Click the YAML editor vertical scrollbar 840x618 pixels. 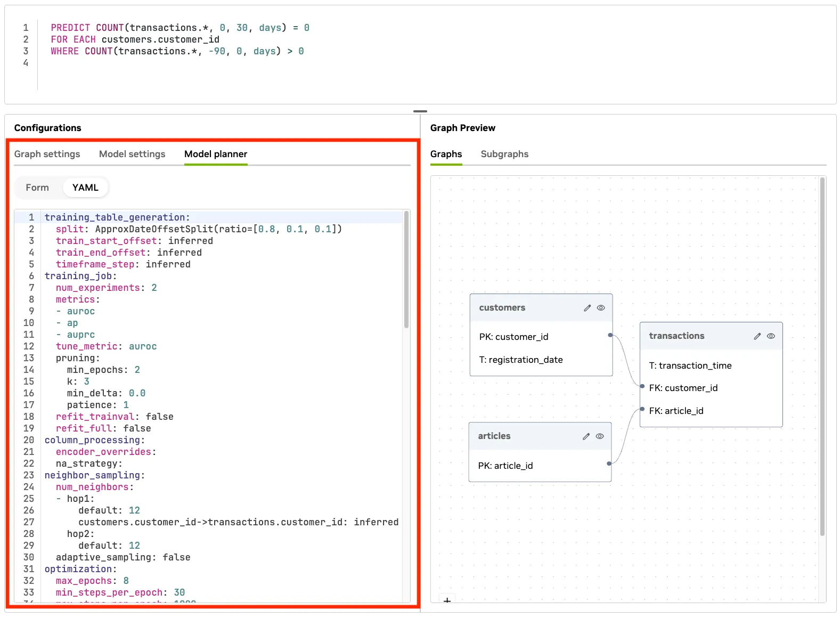tap(406, 270)
